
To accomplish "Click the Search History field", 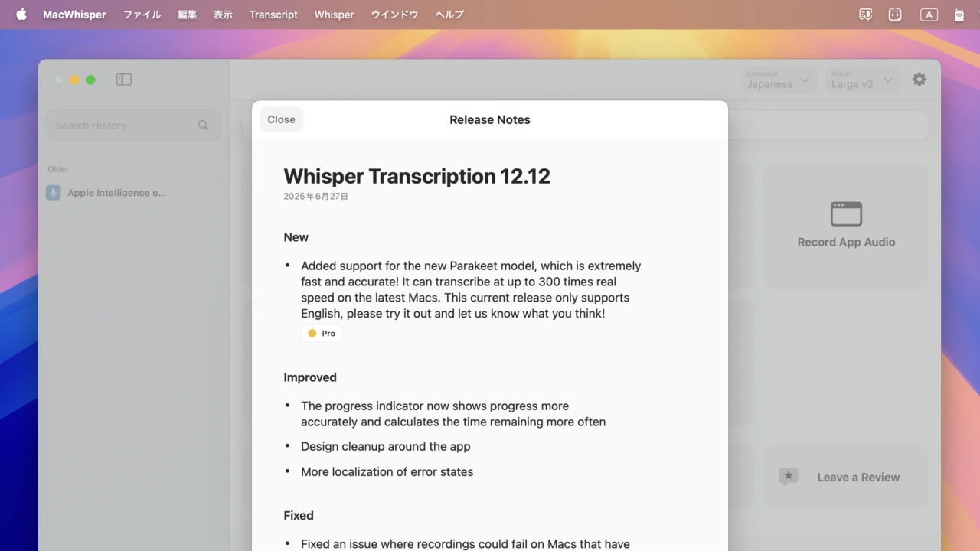I will click(122, 126).
